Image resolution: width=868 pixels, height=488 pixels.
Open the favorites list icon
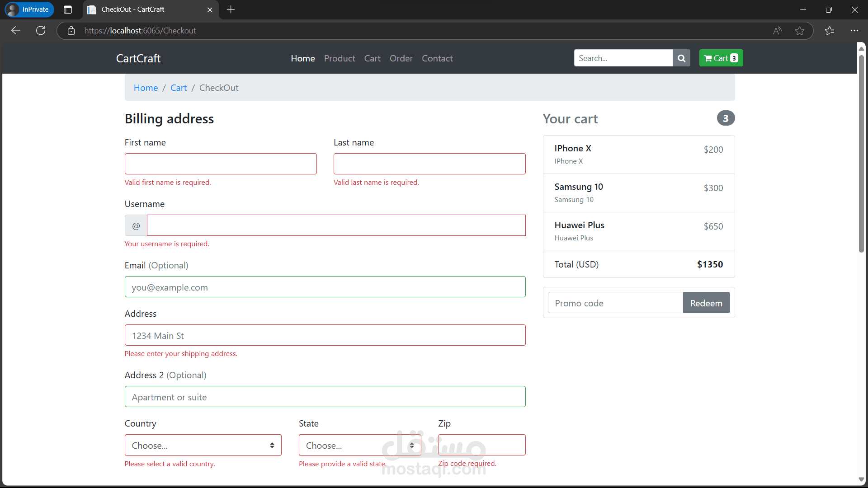point(830,31)
